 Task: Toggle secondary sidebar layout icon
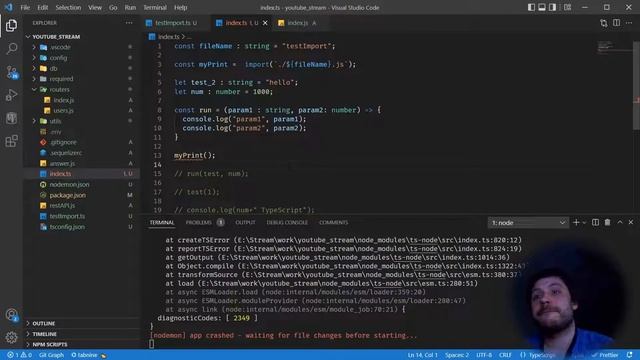coord(552,7)
